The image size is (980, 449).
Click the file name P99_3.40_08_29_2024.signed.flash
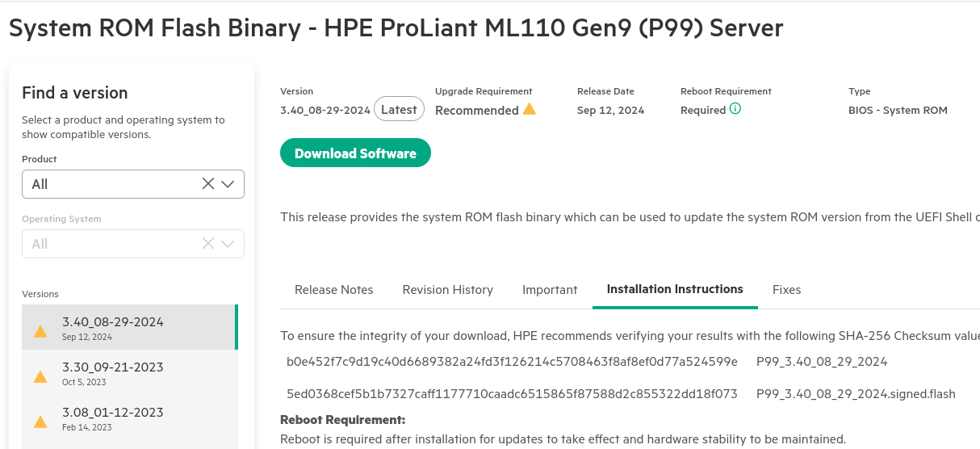(x=856, y=394)
